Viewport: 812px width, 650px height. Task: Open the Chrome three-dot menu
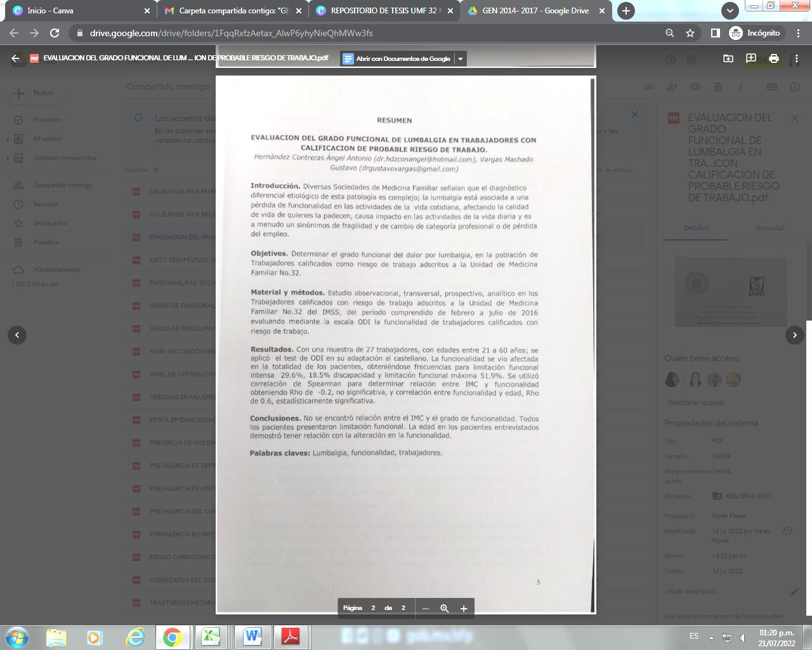click(798, 33)
